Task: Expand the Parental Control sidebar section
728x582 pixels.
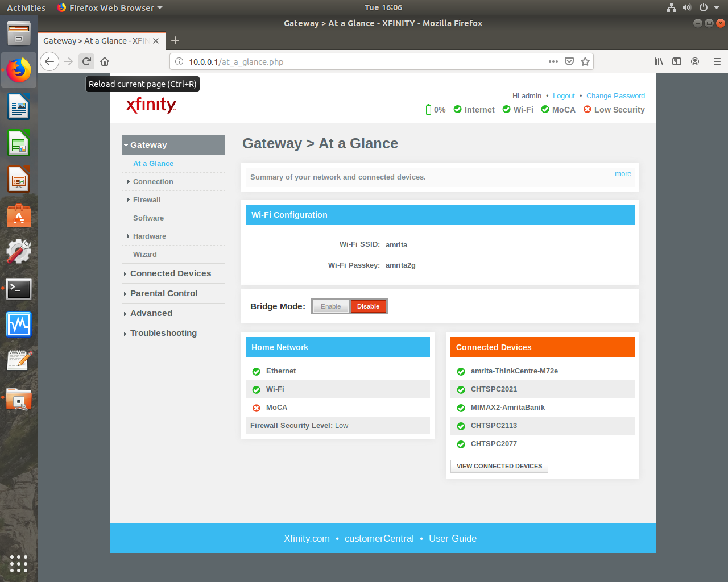Action: click(x=163, y=293)
